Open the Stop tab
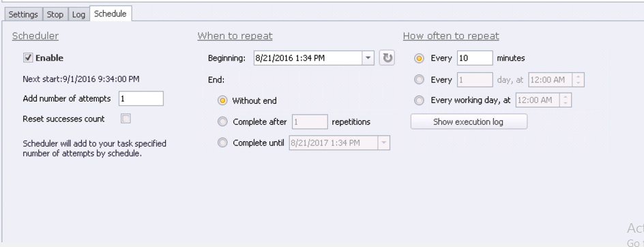Image resolution: width=644 pixels, height=247 pixels. click(55, 14)
